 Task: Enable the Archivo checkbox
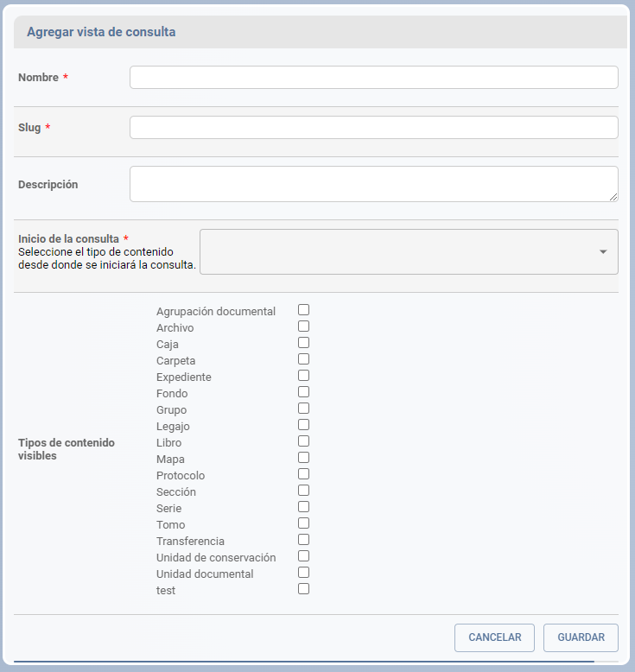click(303, 326)
